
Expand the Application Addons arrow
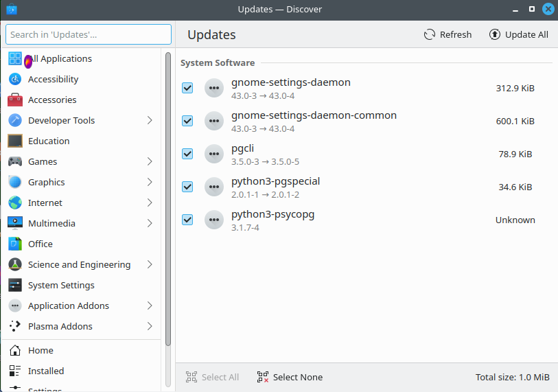pyautogui.click(x=150, y=305)
